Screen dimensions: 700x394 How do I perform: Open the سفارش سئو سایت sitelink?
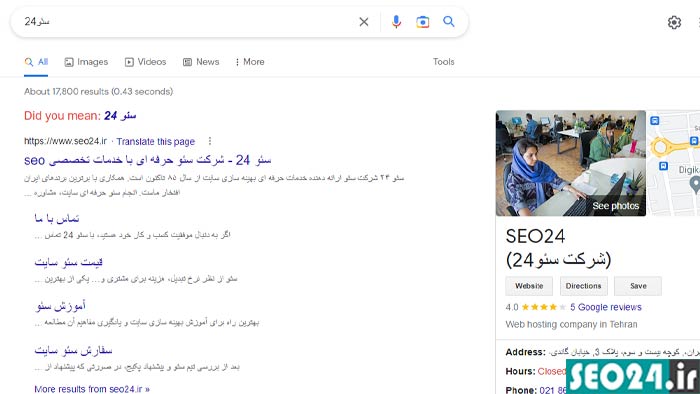(x=73, y=350)
